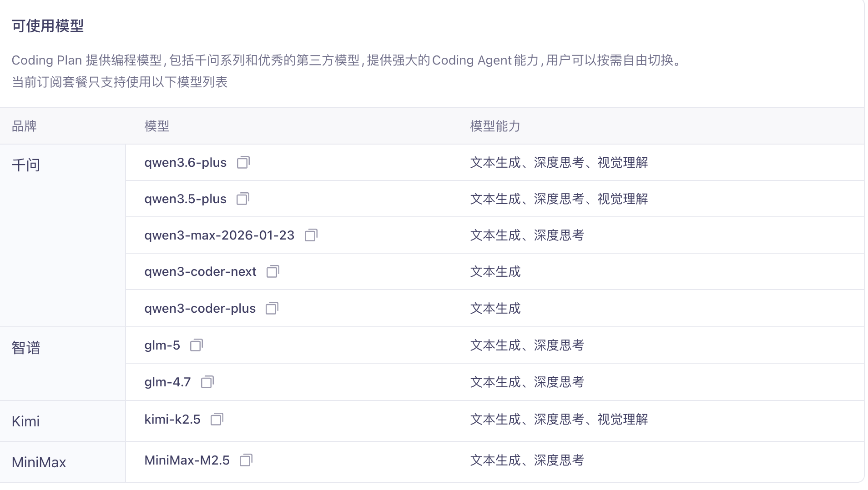This screenshot has width=868, height=490.
Task: Copy the qwen3.5-plus model name
Action: (x=243, y=199)
